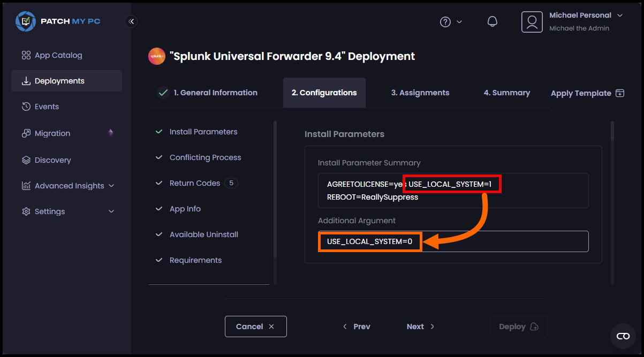Open the Migration section

52,133
